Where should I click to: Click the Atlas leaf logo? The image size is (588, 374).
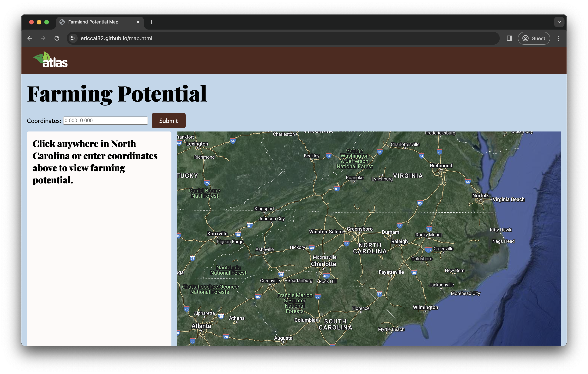pyautogui.click(x=50, y=60)
